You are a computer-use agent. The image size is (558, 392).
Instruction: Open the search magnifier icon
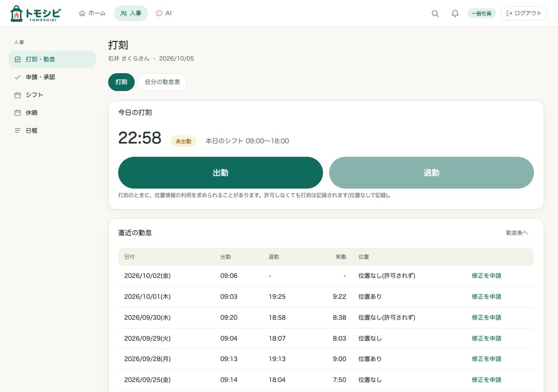click(435, 14)
